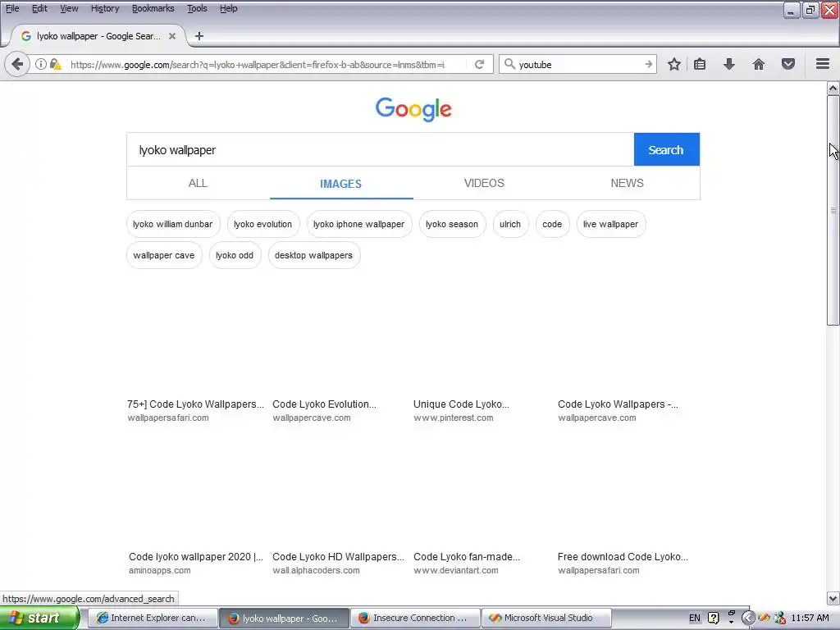This screenshot has width=840, height=630.
Task: Click the blue Search button
Action: (666, 149)
